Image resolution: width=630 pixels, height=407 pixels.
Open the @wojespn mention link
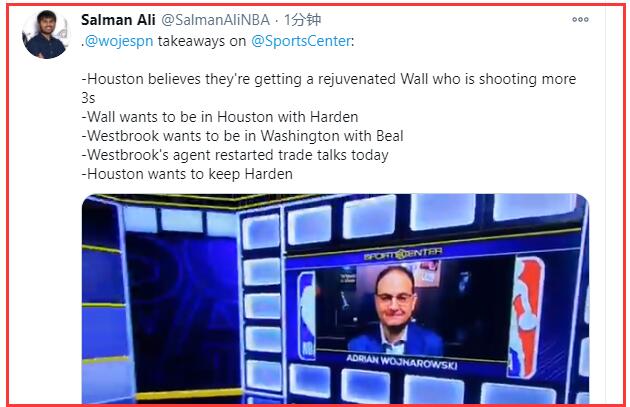click(x=119, y=41)
